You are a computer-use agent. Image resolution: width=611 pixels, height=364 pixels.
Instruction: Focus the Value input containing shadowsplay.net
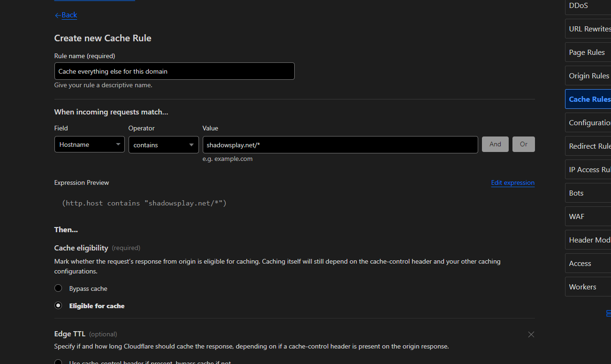[x=340, y=145]
